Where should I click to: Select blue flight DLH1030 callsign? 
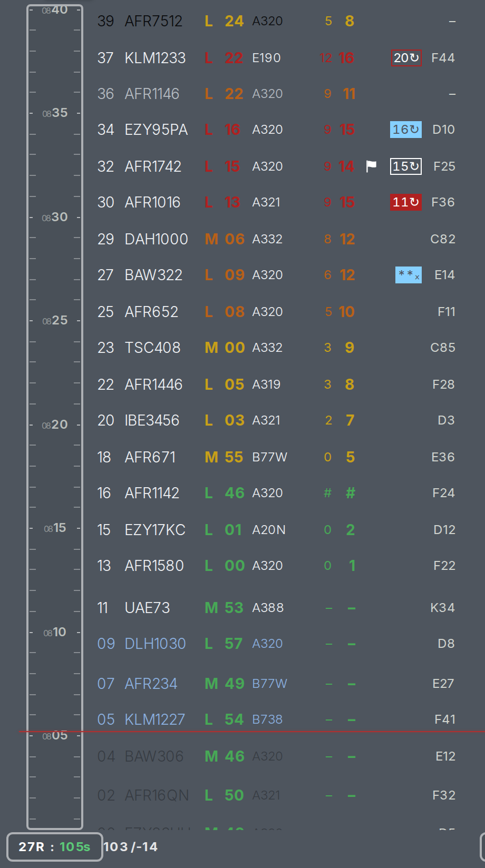pyautogui.click(x=155, y=644)
